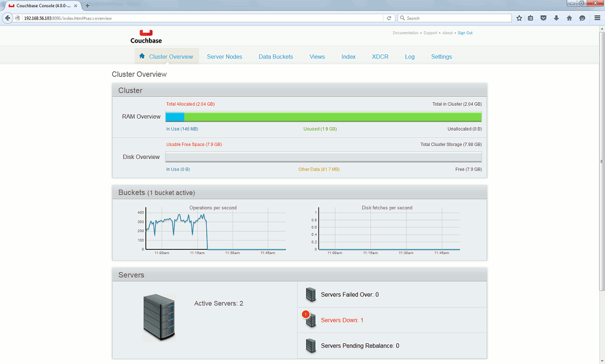Open the XDCR tab

tap(380, 57)
